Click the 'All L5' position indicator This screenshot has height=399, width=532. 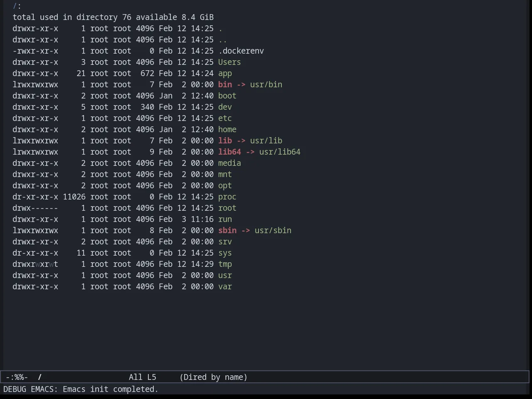(x=143, y=377)
